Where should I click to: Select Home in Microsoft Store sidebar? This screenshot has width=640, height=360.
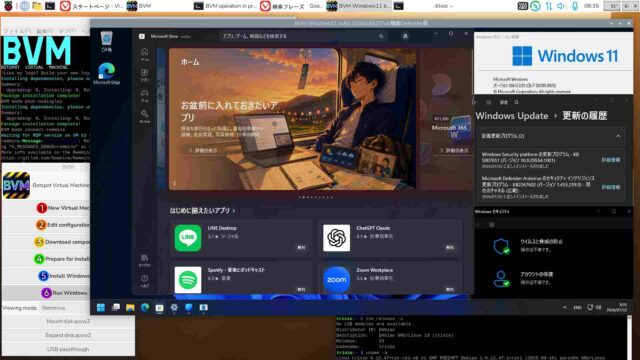[x=144, y=54]
